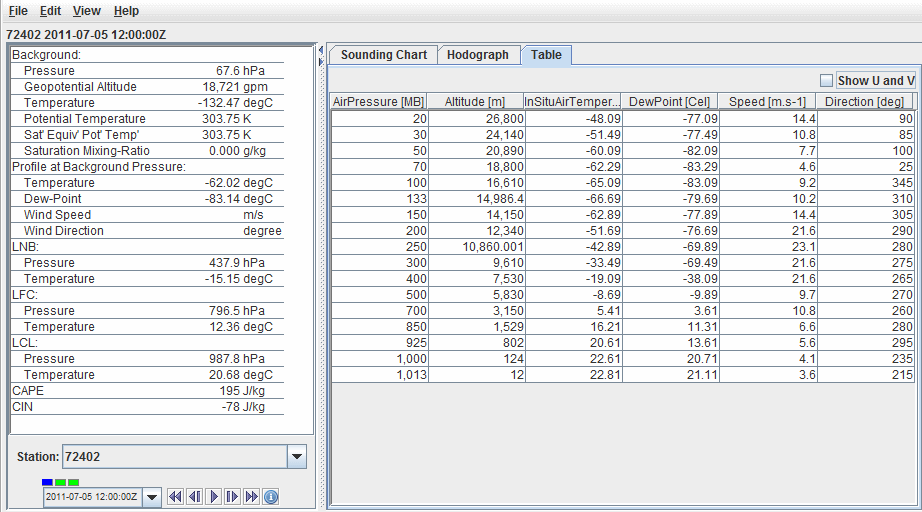Open the Station dropdown arrow
This screenshot has width=922, height=512.
point(297,457)
